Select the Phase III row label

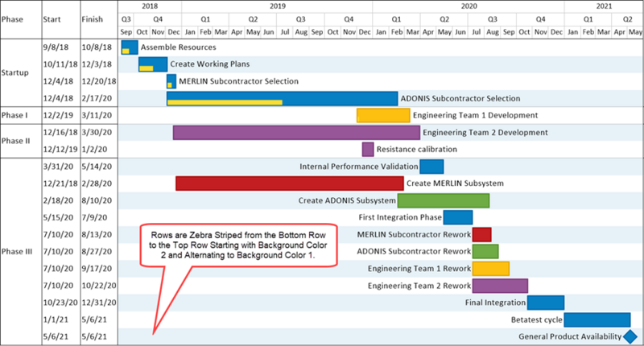tap(17, 252)
